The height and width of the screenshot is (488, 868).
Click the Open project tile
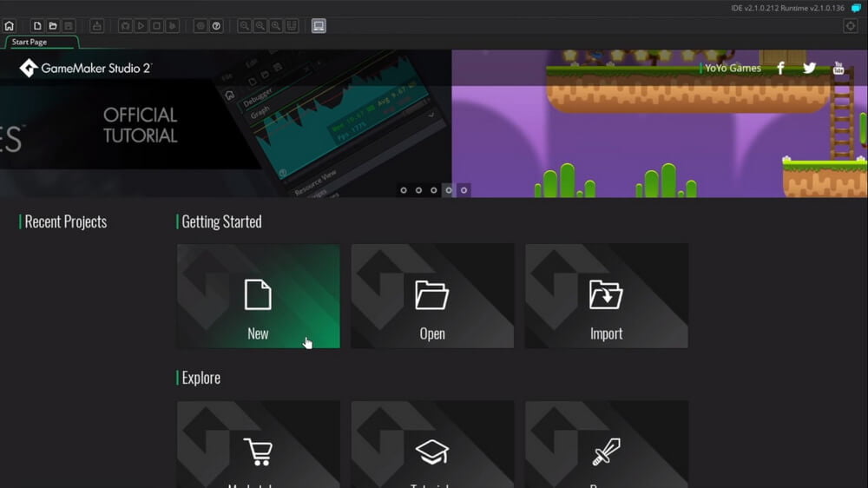click(x=432, y=296)
